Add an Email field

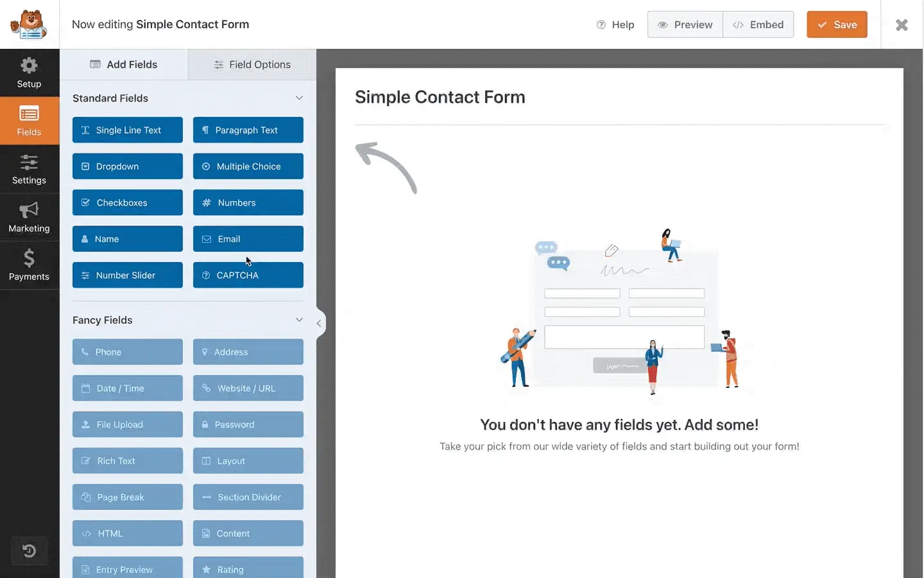point(248,239)
